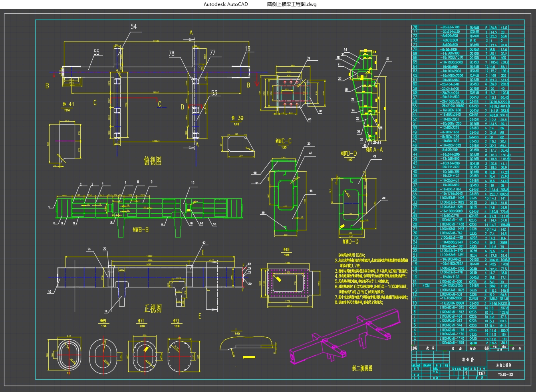Select callout number 53 in top view
536x392 pixels.
tap(214, 93)
